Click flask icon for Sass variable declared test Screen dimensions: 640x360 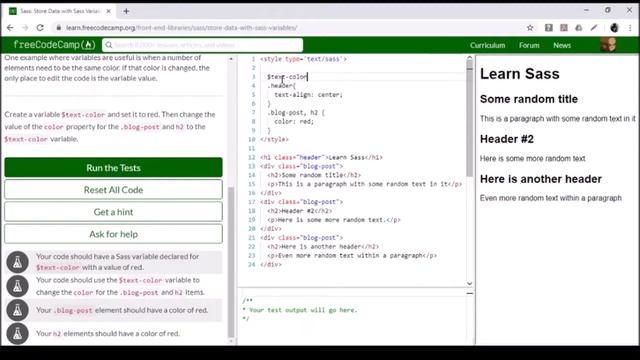pyautogui.click(x=18, y=262)
